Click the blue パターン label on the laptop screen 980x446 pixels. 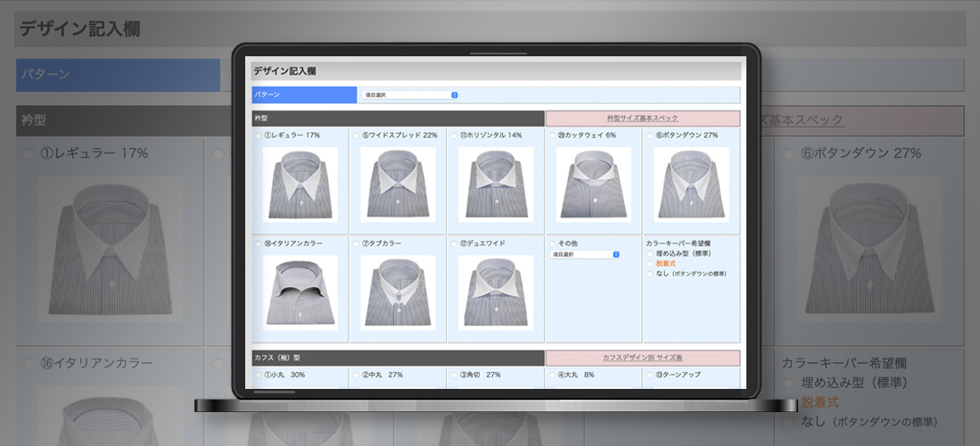[304, 95]
